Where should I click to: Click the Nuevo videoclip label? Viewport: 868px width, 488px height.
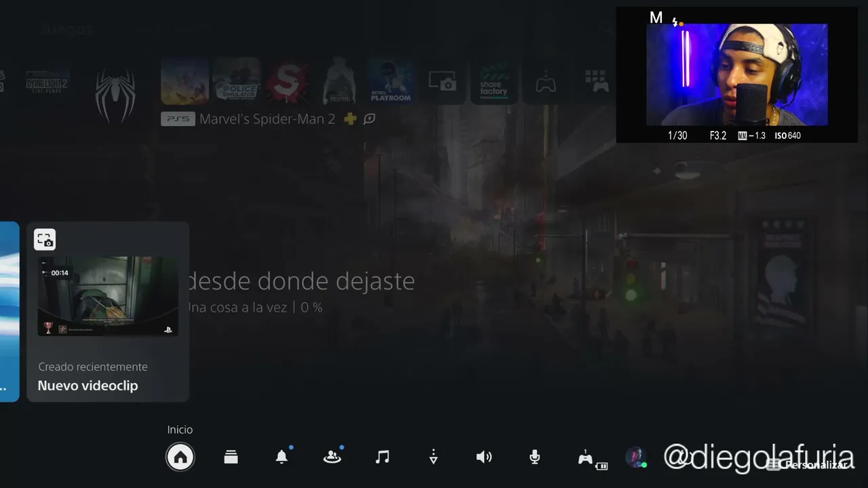coord(87,386)
